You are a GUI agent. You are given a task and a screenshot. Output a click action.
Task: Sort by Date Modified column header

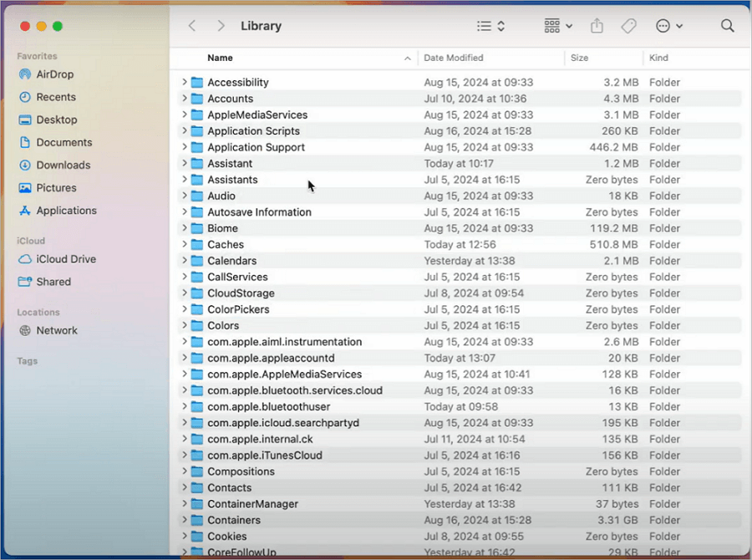click(454, 58)
